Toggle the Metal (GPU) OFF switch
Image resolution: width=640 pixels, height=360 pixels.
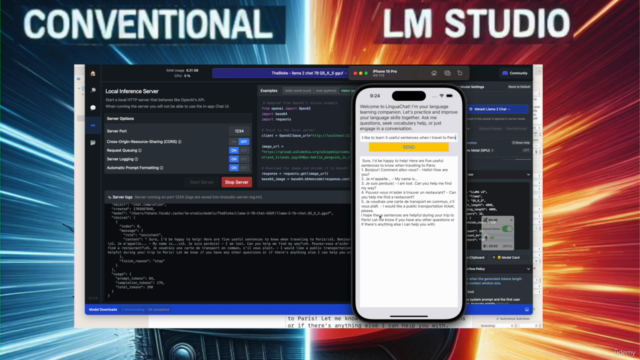pos(526,151)
